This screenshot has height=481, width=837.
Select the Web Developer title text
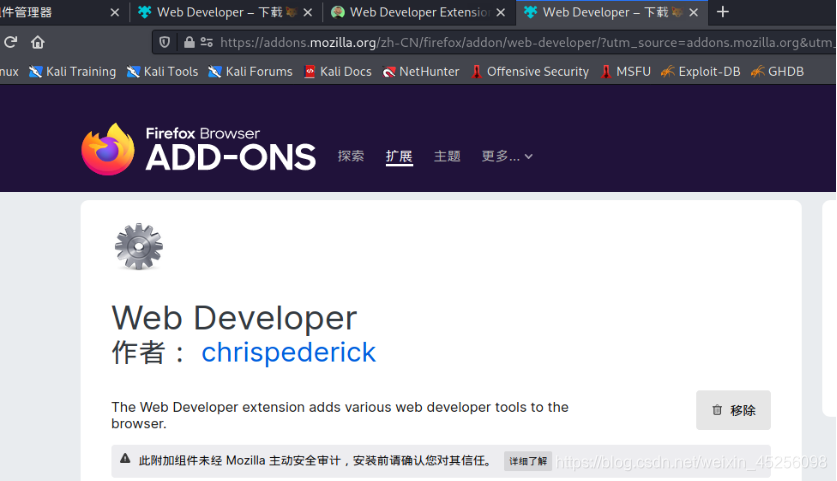click(234, 318)
